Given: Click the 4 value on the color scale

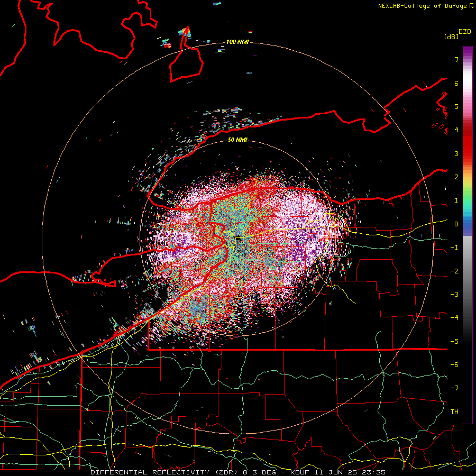Looking at the screenshot, I should [456, 130].
